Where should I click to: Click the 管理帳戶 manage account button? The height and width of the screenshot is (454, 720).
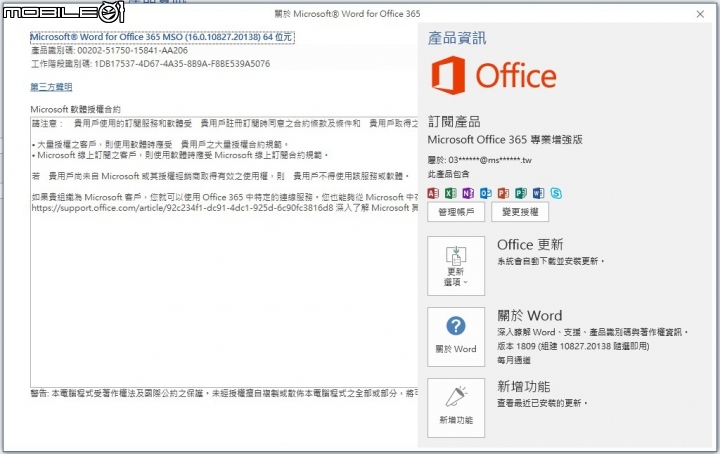[456, 212]
